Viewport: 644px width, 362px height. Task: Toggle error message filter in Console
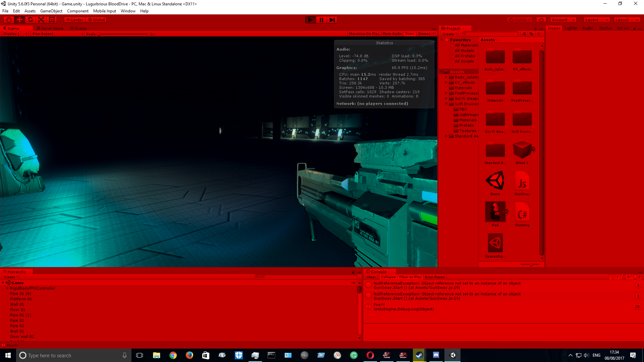point(637,277)
